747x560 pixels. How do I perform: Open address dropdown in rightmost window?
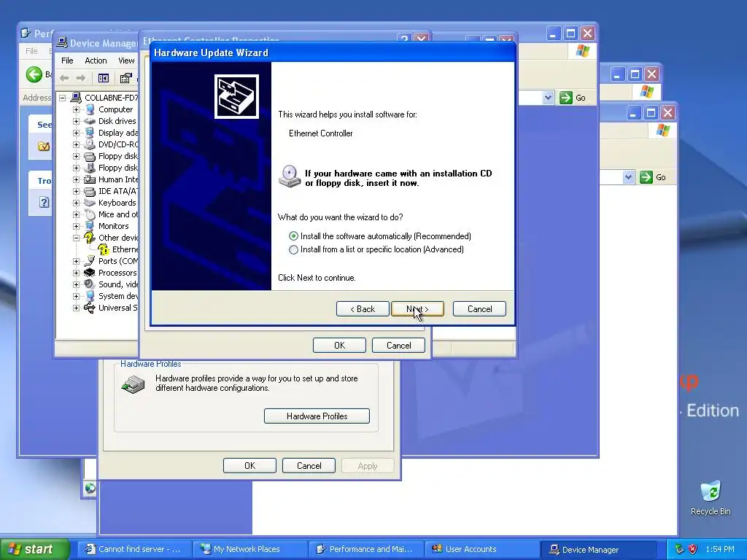click(628, 178)
